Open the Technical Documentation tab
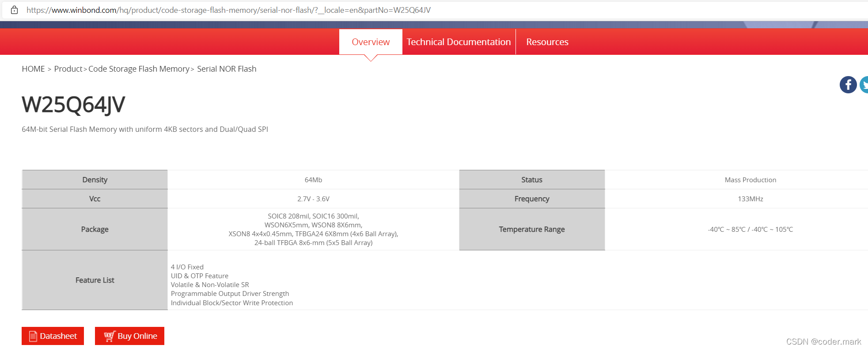Screen dimensions: 868x349 [459, 42]
